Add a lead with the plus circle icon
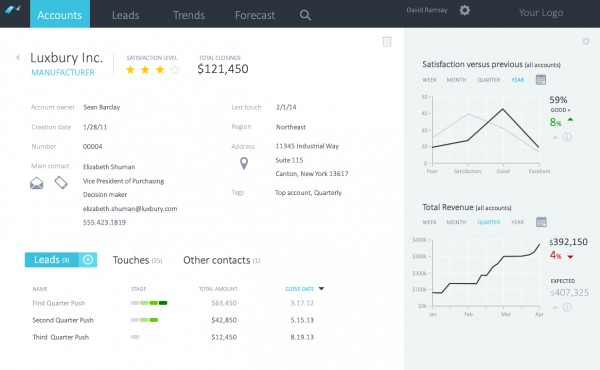Screen dimensions: 600x370 [x=88, y=260]
